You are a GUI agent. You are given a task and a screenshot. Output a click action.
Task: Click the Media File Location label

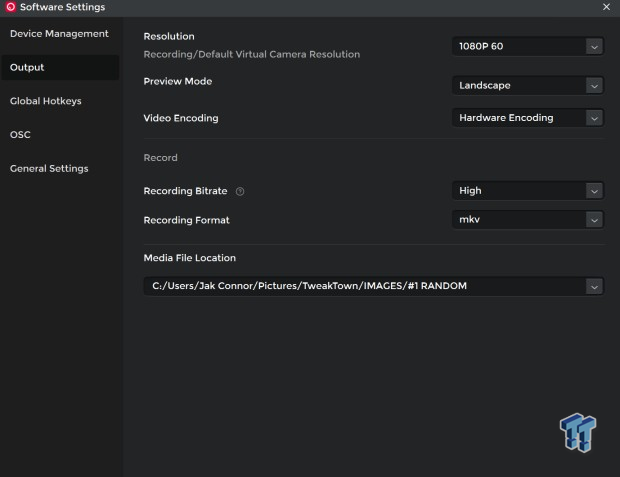pyautogui.click(x=190, y=258)
